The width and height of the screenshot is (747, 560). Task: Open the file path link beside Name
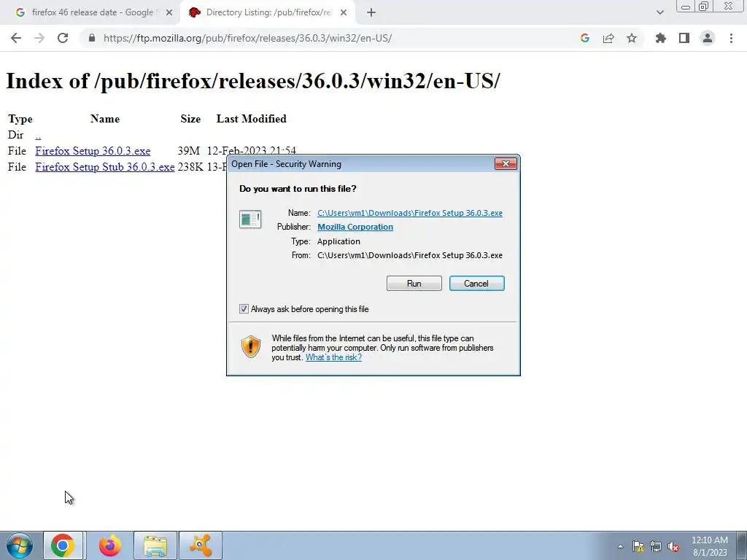(x=410, y=213)
